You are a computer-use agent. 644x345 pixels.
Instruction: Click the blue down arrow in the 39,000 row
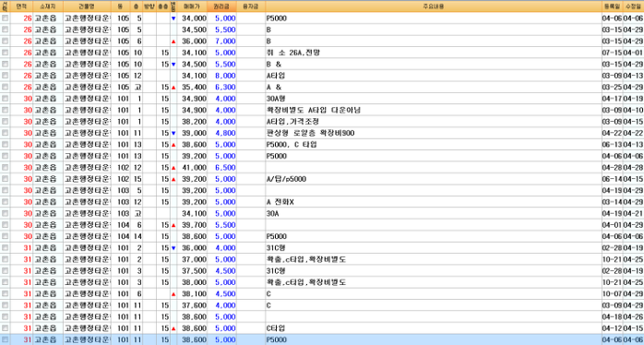tap(173, 134)
